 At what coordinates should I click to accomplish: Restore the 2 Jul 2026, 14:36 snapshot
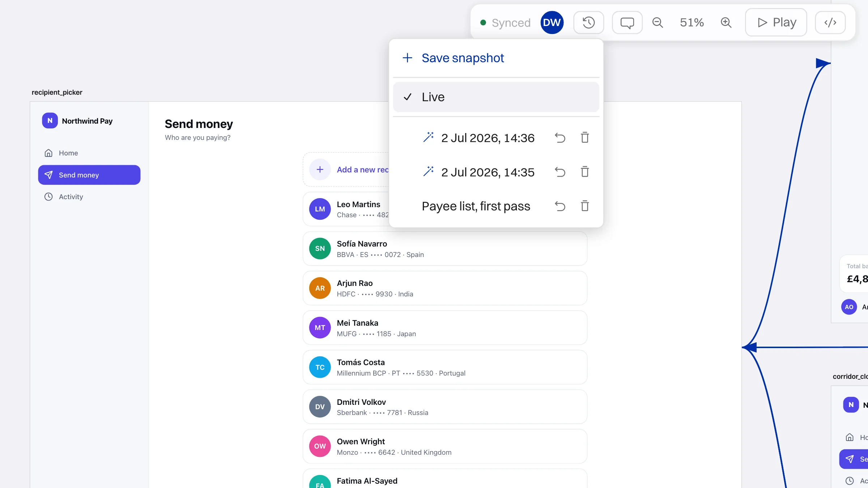click(560, 138)
